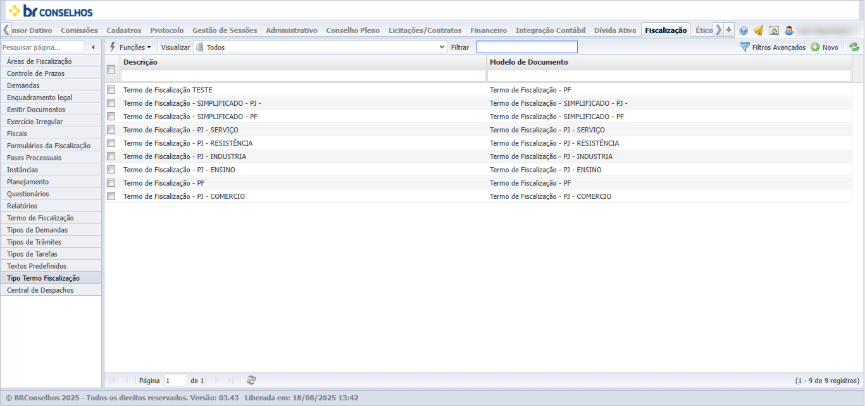Open the Dívida Ativa tab
Viewport: 865px width, 406px height.
615,30
